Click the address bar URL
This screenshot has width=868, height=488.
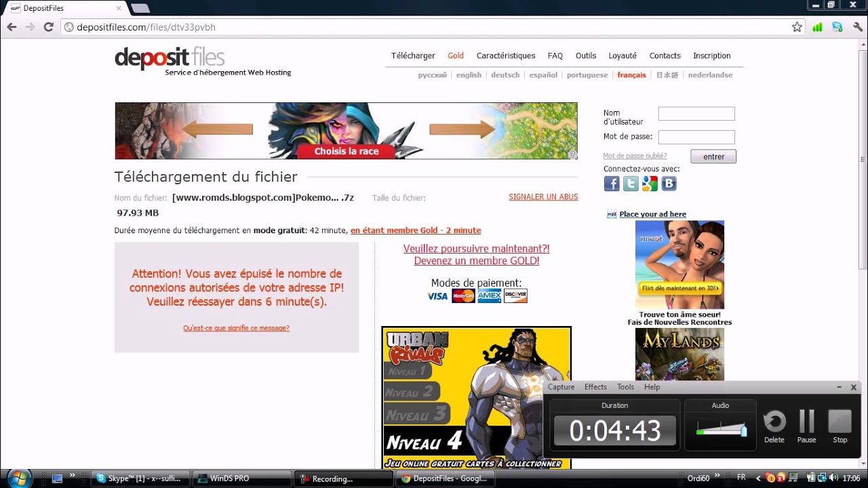click(147, 27)
